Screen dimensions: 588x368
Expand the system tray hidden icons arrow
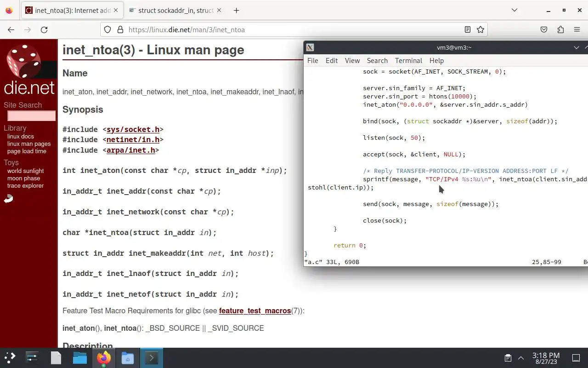521,358
